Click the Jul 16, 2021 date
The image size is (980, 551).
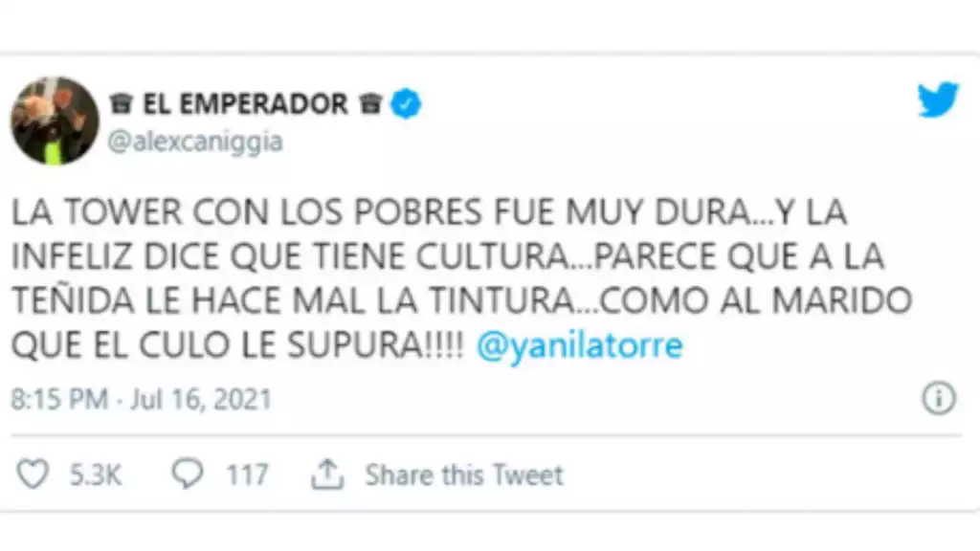coord(201,399)
